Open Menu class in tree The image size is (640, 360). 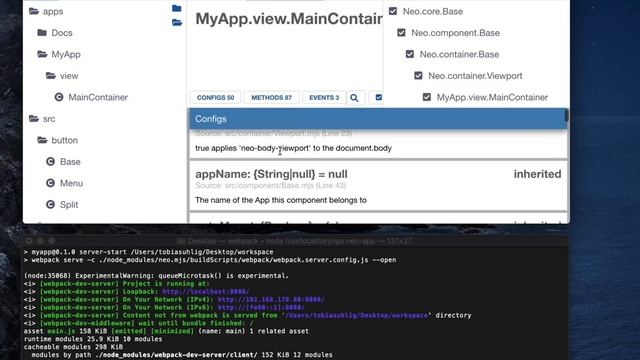71,183
